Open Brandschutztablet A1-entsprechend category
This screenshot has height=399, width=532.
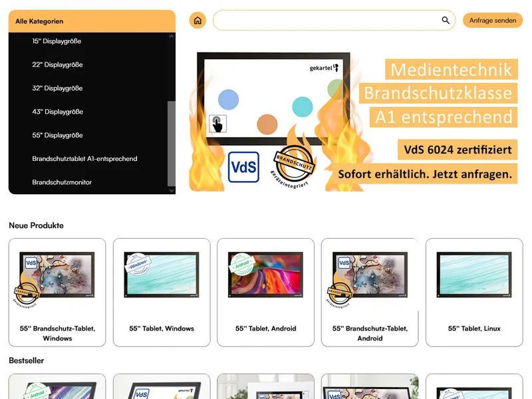pyautogui.click(x=84, y=159)
